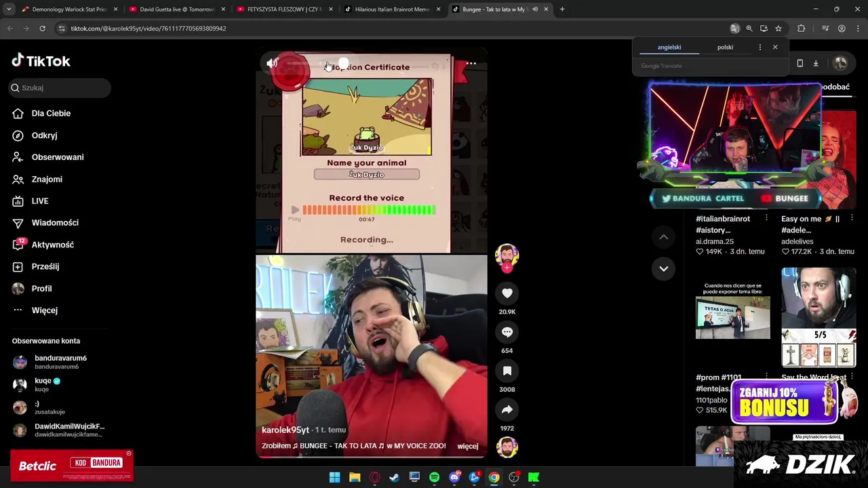Go to next video with the down chevron
This screenshot has width=868, height=488.
(664, 269)
